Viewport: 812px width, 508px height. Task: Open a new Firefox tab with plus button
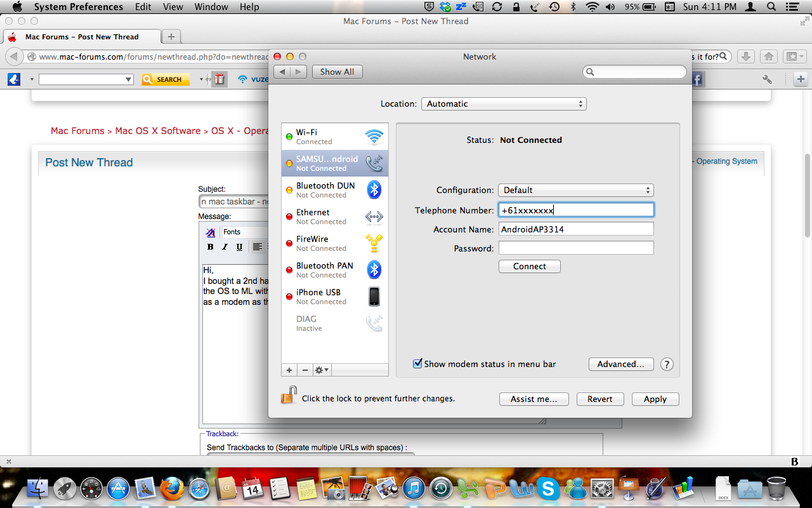click(171, 37)
